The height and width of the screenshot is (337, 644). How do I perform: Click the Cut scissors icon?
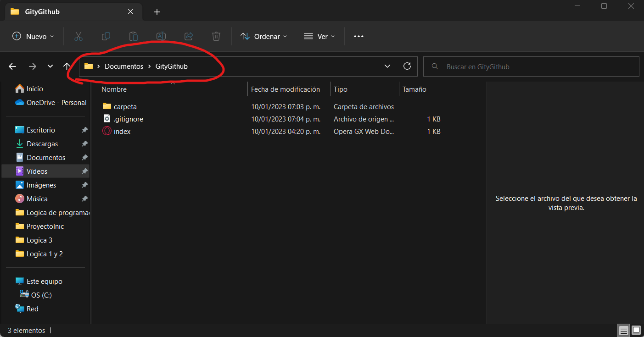coord(78,36)
